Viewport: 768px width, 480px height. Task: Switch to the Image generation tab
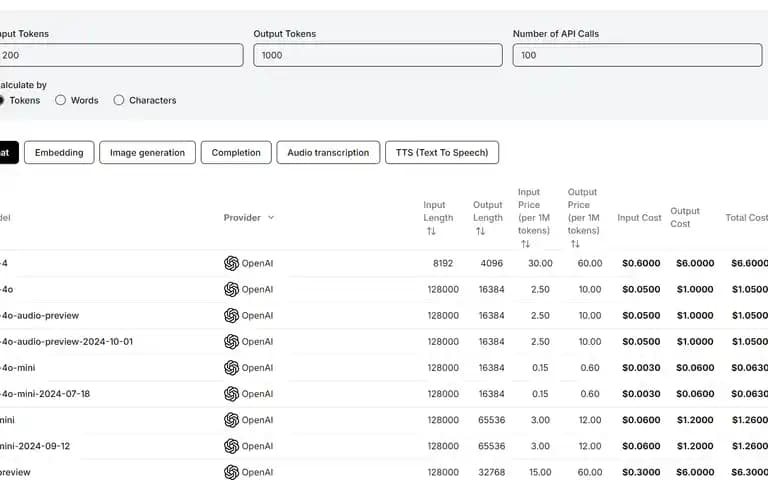coord(147,152)
